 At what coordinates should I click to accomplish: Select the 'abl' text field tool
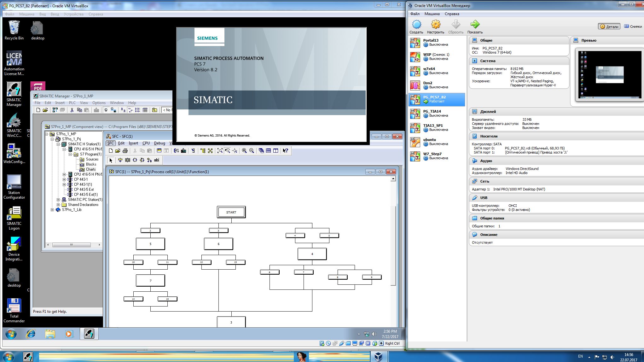click(x=157, y=160)
